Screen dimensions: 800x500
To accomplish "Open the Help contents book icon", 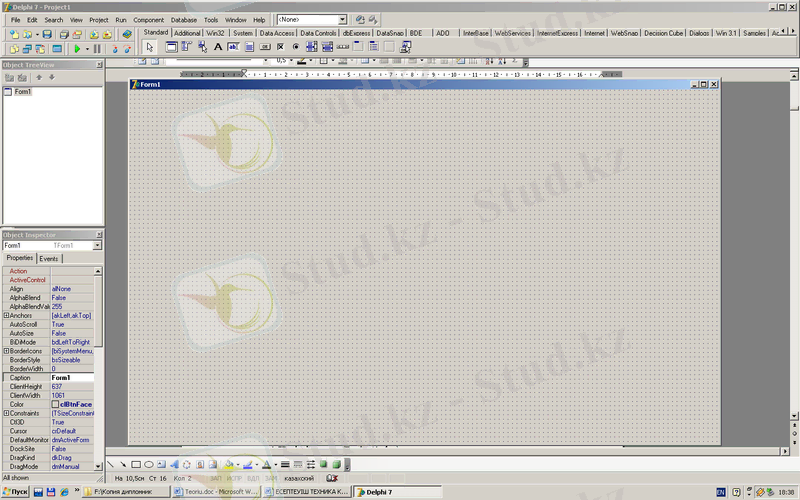I will click(127, 34).
